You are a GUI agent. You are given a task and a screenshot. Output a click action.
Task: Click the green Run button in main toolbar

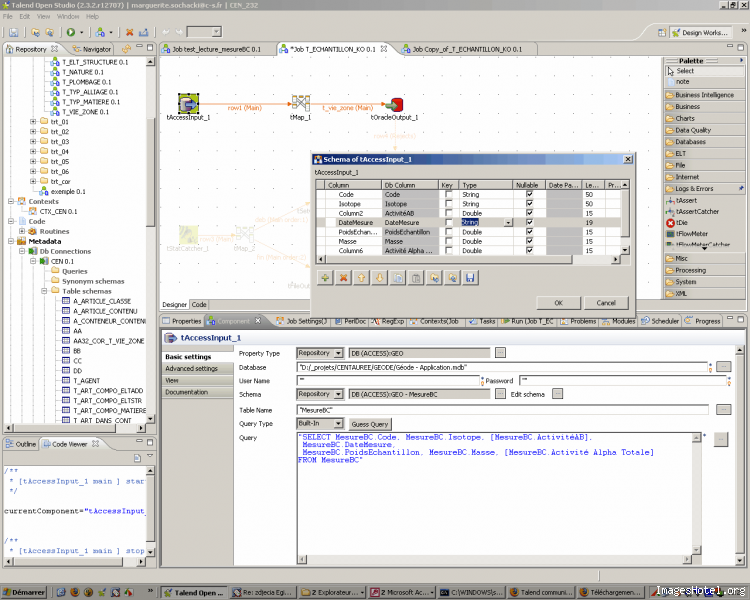[x=71, y=32]
